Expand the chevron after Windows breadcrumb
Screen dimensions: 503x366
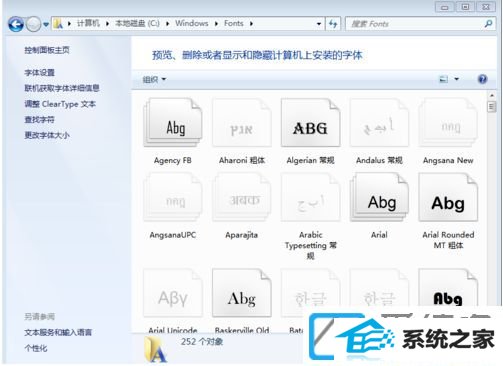tap(216, 24)
